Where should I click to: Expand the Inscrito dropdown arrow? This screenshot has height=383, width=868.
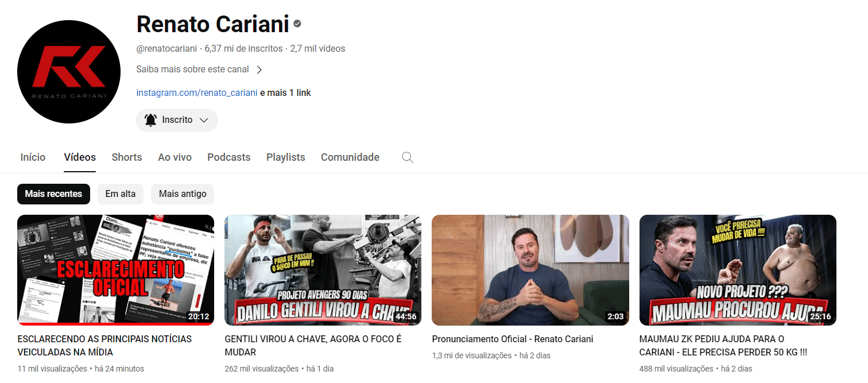[204, 120]
